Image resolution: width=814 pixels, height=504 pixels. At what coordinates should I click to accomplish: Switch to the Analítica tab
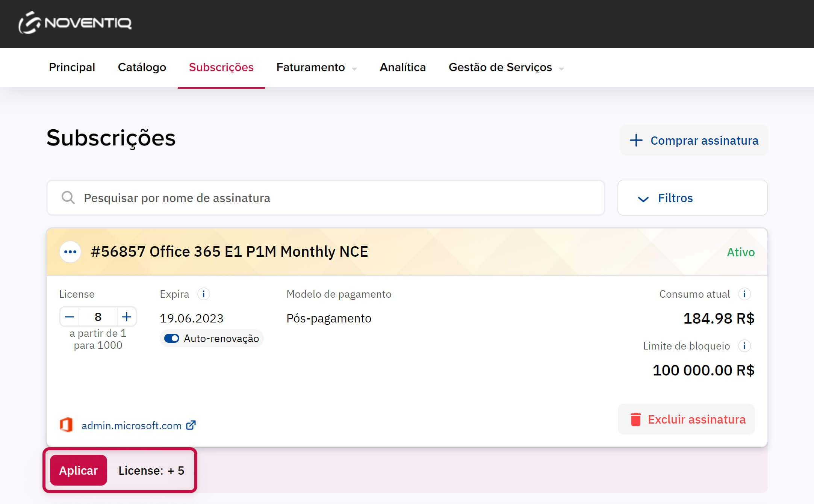point(402,68)
